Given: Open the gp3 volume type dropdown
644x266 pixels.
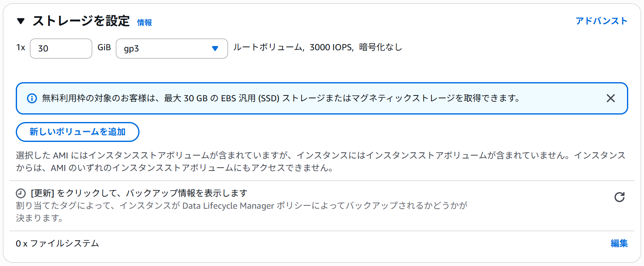Looking at the screenshot, I should [171, 49].
